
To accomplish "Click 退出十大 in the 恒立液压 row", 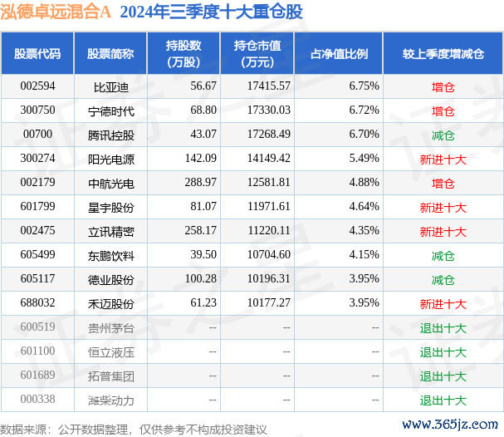I will (443, 352).
